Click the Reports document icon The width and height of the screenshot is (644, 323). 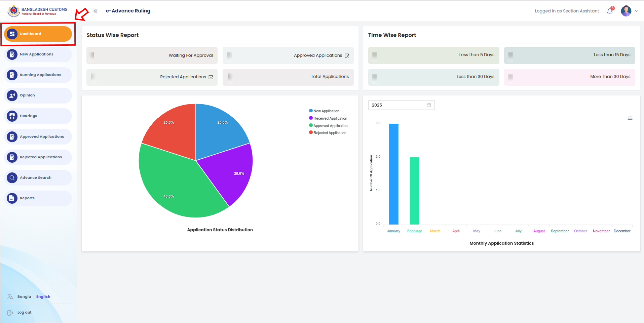point(12,198)
